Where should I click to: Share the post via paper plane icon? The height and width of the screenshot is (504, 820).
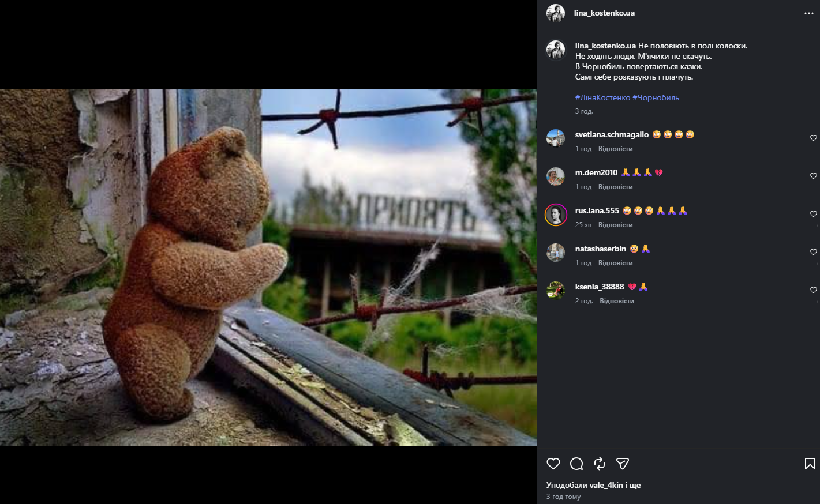(x=623, y=464)
